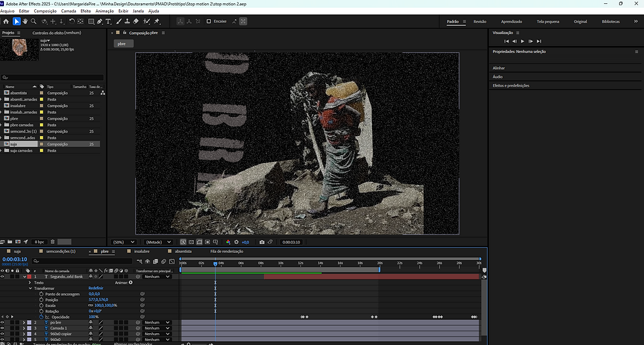
Task: Select the Horizontal Type tool
Action: [108, 21]
